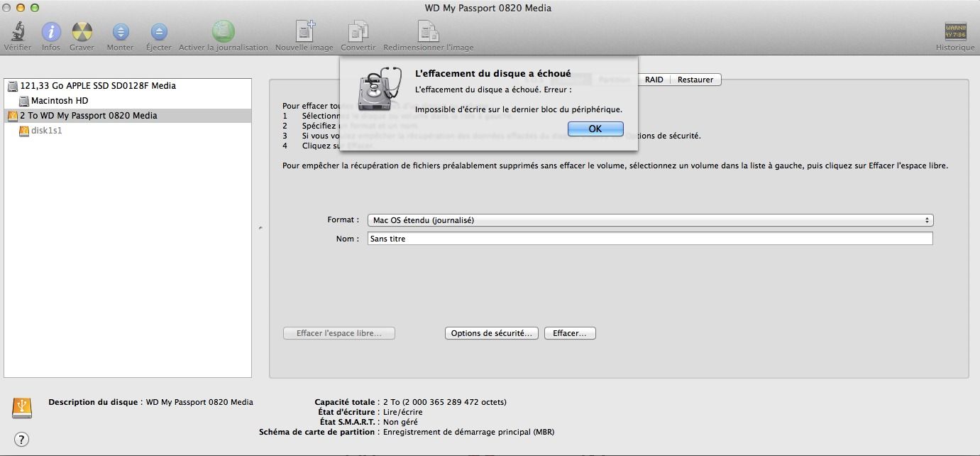Click the Macintosh HD volume icon
980x456 pixels.
point(24,101)
